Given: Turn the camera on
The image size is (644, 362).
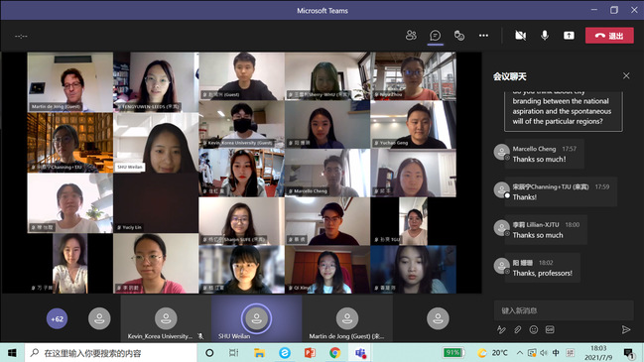Looking at the screenshot, I should pyautogui.click(x=520, y=36).
